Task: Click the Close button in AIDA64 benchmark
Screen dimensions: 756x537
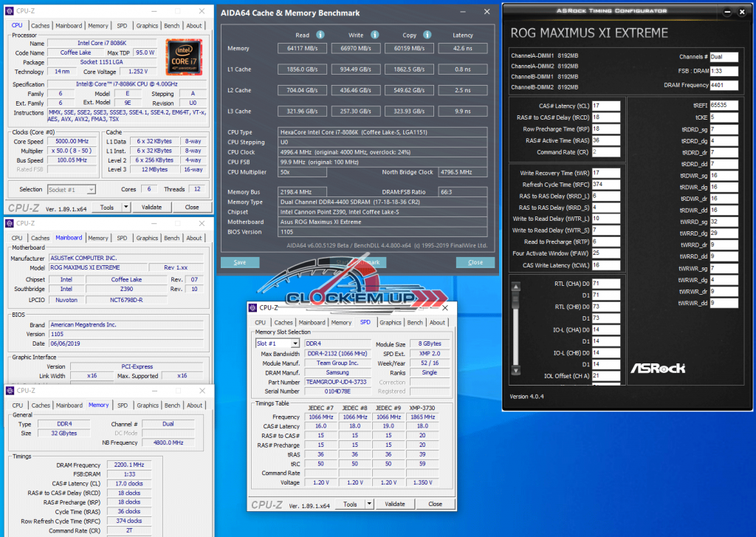Action: tap(475, 262)
